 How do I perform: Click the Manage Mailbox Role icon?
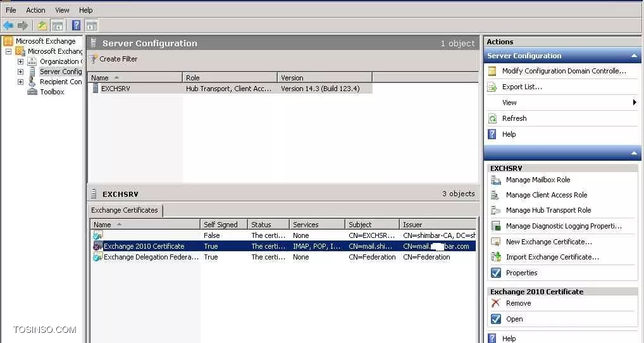coord(496,180)
